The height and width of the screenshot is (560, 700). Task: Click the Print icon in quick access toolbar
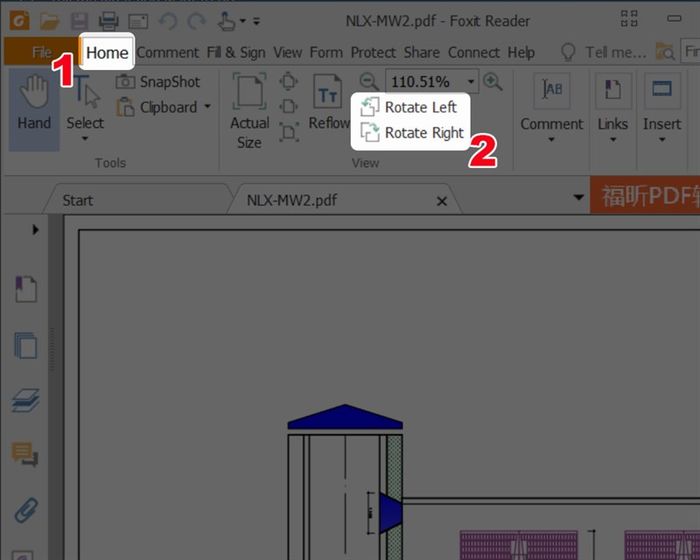point(108,20)
